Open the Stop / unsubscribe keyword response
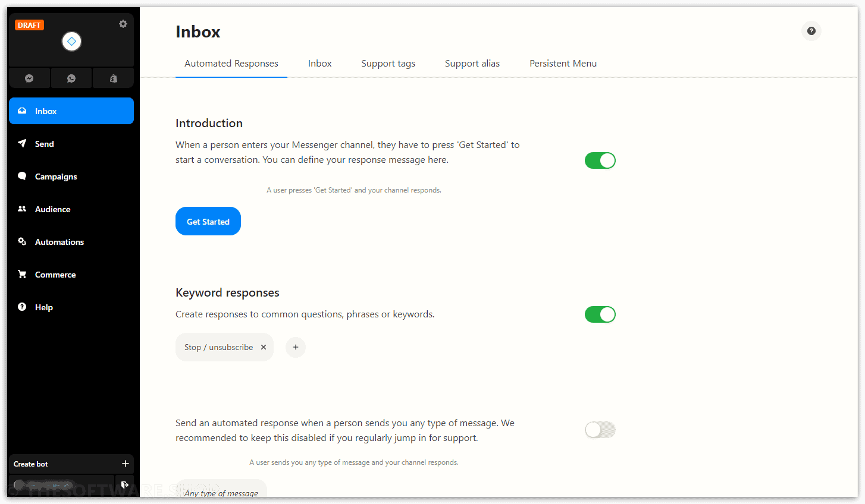 click(218, 347)
